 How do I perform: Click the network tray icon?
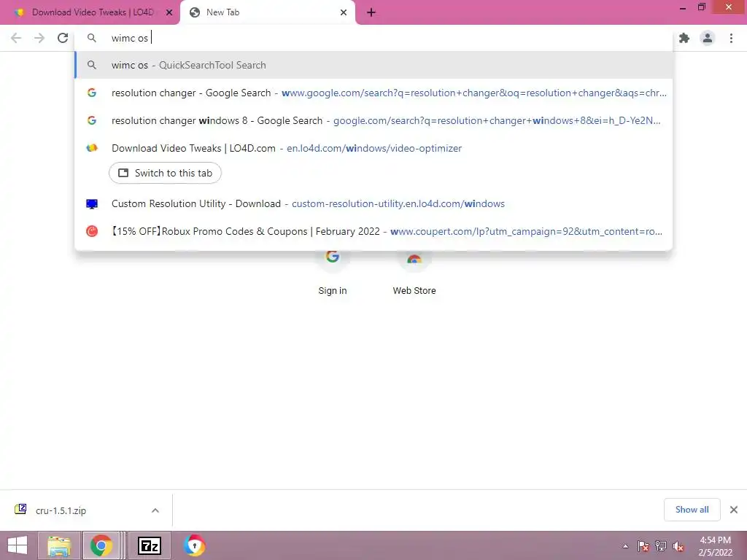(661, 546)
